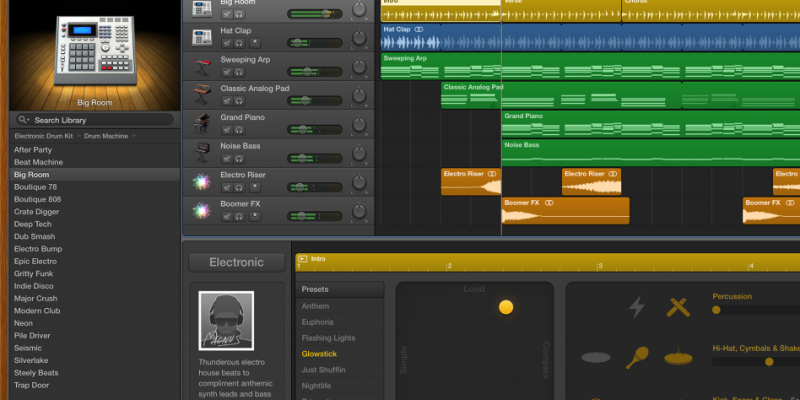Click the Noise Bass pan knob

(x=359, y=152)
